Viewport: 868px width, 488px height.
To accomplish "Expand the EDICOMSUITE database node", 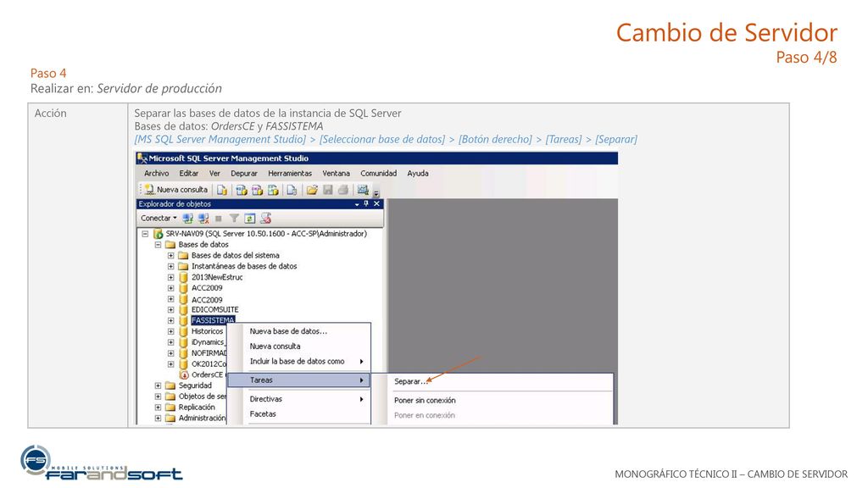I will click(170, 310).
